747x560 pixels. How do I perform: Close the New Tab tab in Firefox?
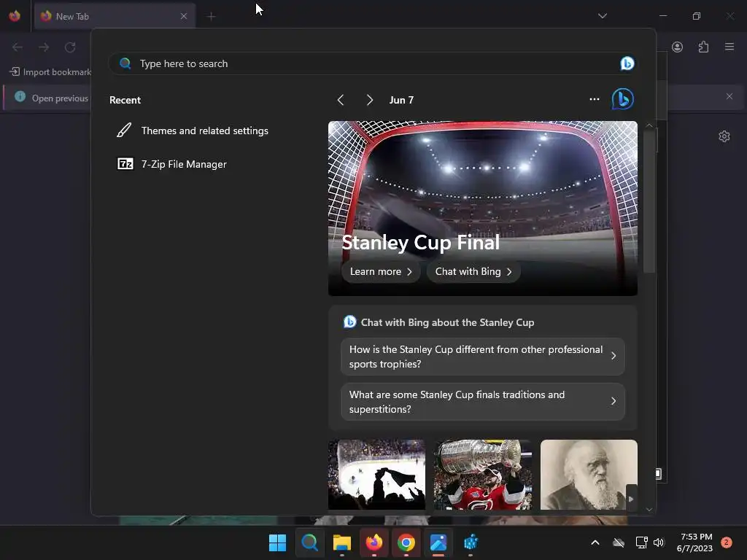pos(183,16)
